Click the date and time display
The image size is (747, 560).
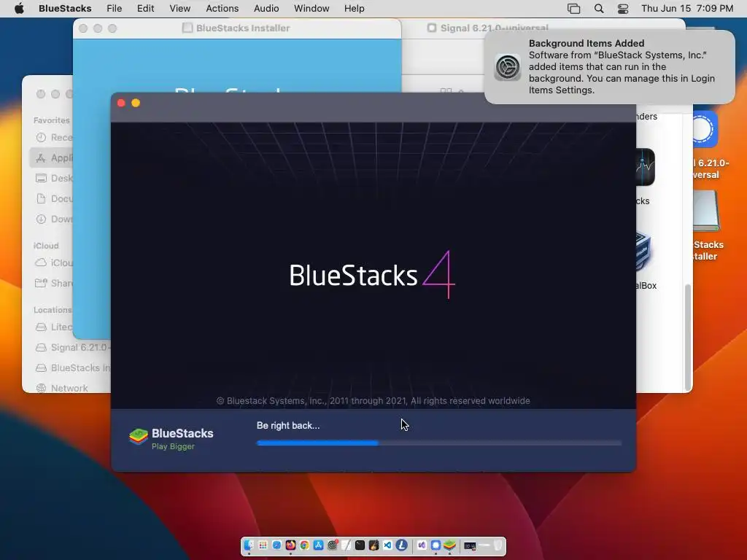[687, 9]
